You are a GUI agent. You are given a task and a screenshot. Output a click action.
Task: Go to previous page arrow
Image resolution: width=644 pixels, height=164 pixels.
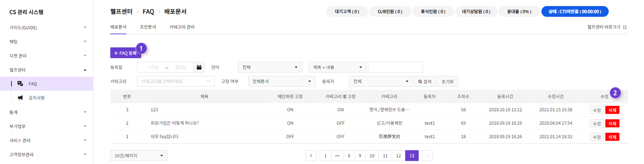click(311, 156)
